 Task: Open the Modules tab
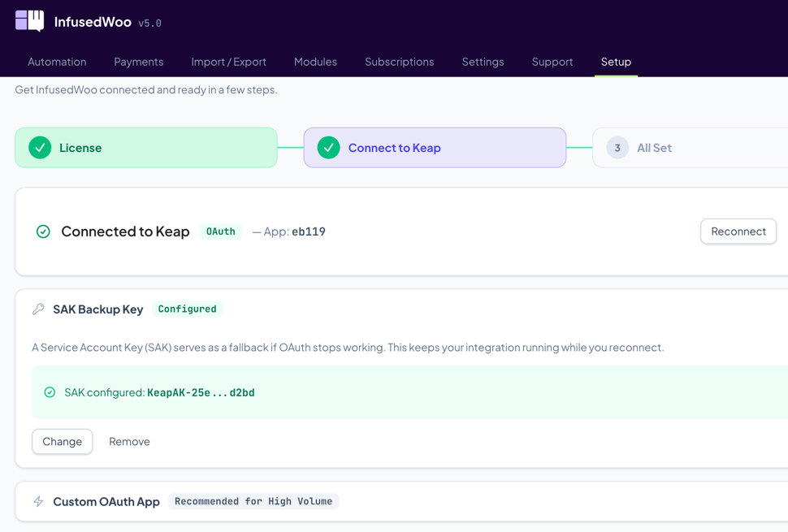click(315, 62)
